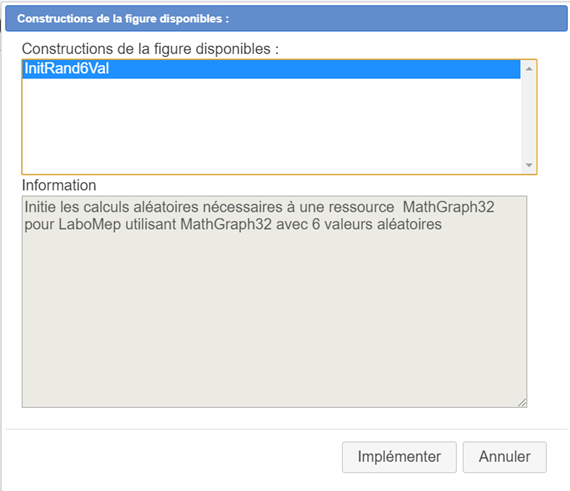
Task: Click "6 valeurs aléatoires" in the description
Action: (x=377, y=225)
